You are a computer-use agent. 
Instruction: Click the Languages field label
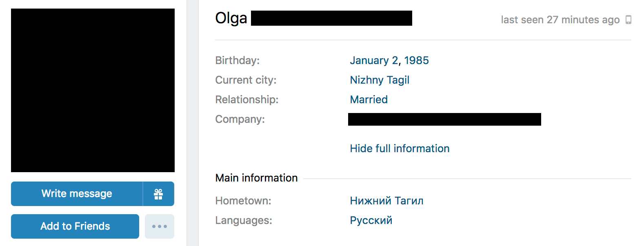[x=244, y=220]
